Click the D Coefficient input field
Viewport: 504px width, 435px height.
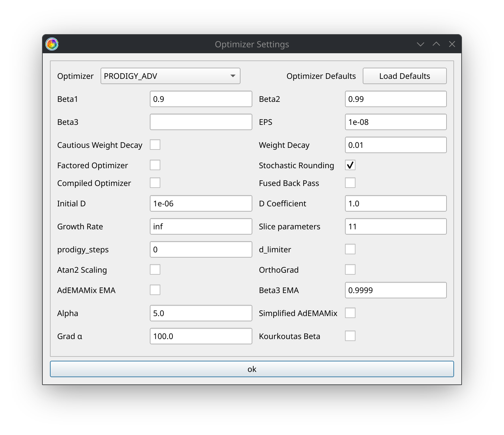(396, 203)
